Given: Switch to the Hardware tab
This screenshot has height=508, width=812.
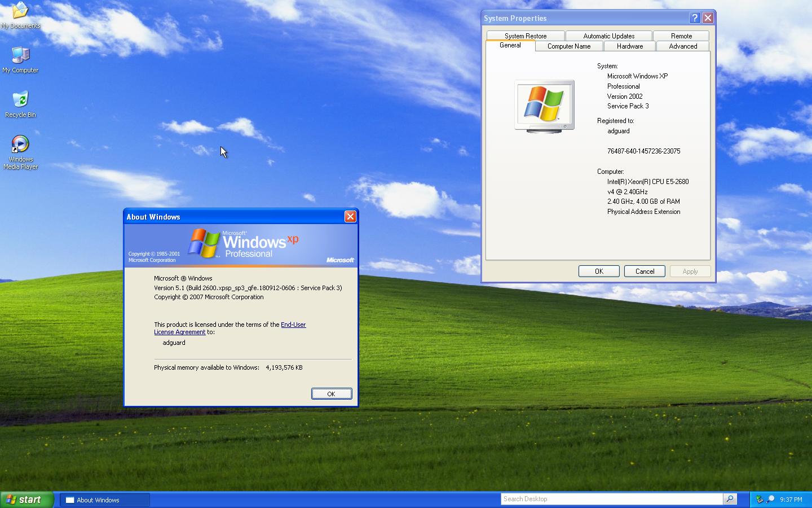Looking at the screenshot, I should 629,46.
